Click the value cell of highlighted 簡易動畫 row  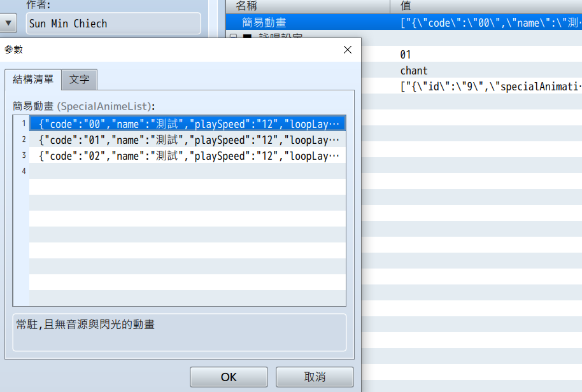(486, 22)
